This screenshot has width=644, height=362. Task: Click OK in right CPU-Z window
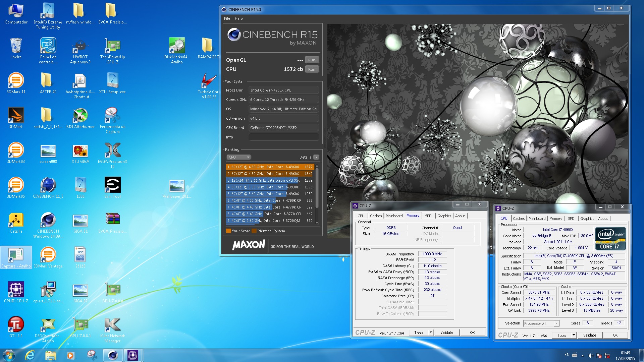tap(615, 335)
